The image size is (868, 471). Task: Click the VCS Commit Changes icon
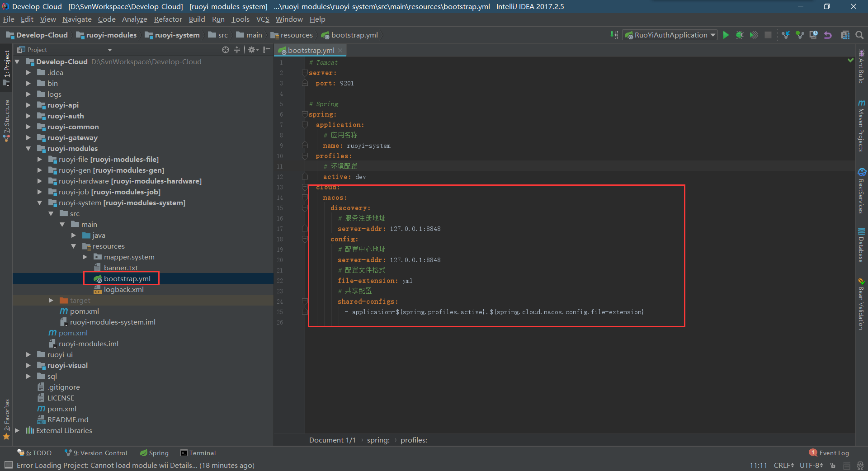point(800,35)
